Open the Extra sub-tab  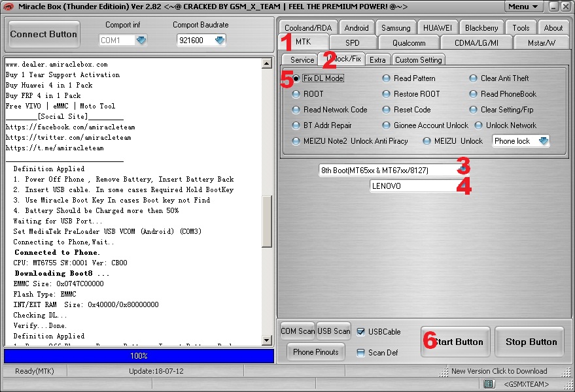[377, 59]
